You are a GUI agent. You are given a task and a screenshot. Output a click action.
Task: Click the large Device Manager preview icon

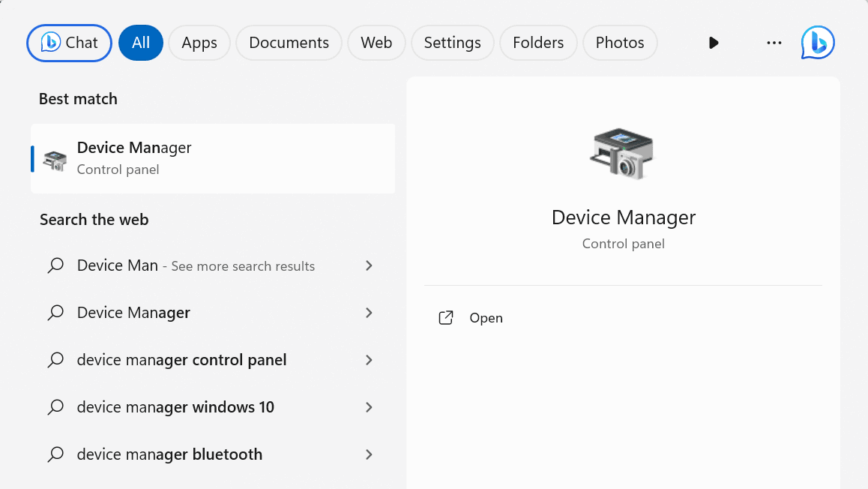tap(622, 154)
